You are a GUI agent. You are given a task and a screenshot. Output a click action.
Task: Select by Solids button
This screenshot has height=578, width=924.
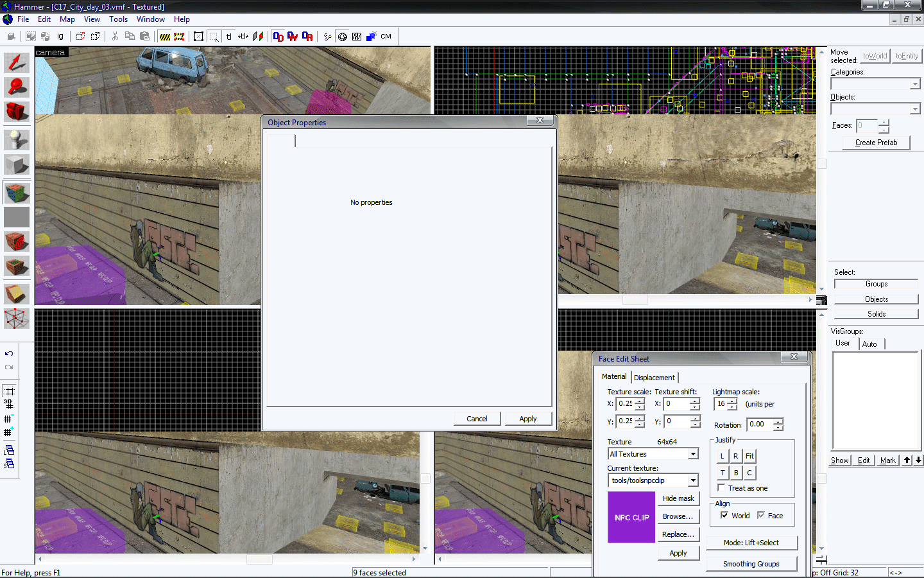pyautogui.click(x=877, y=314)
